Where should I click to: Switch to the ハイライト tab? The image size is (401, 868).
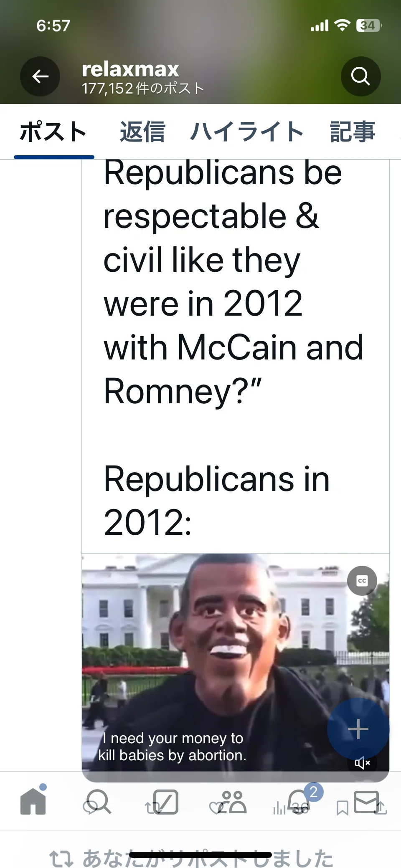pos(247,132)
